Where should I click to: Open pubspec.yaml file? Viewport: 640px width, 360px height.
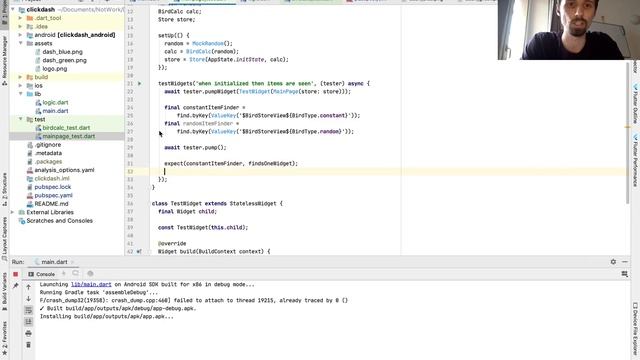[x=53, y=196]
